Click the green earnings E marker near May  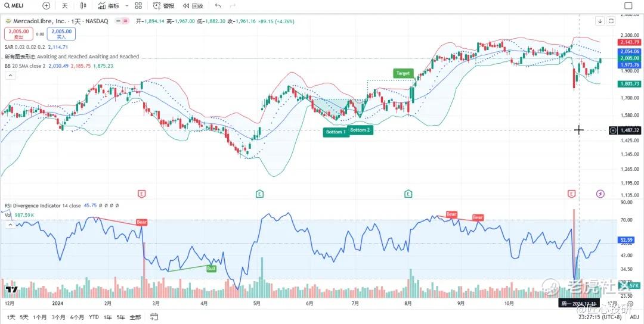click(x=259, y=194)
